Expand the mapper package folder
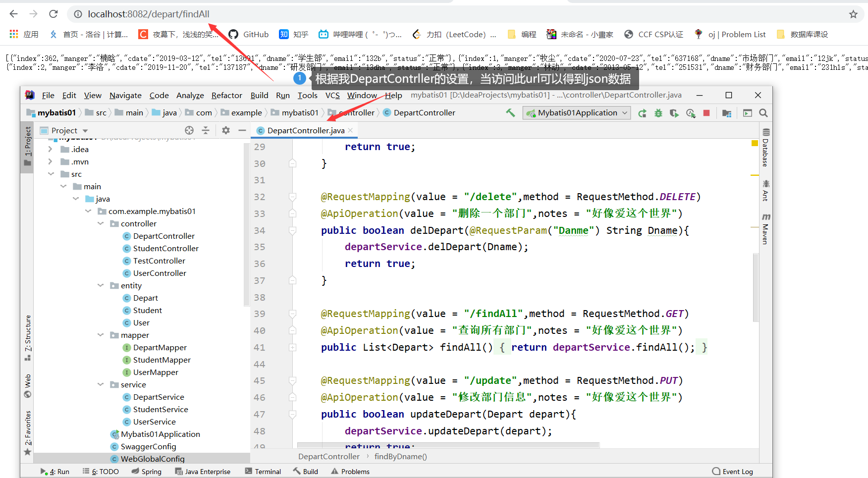The height and width of the screenshot is (478, 868). coord(101,335)
